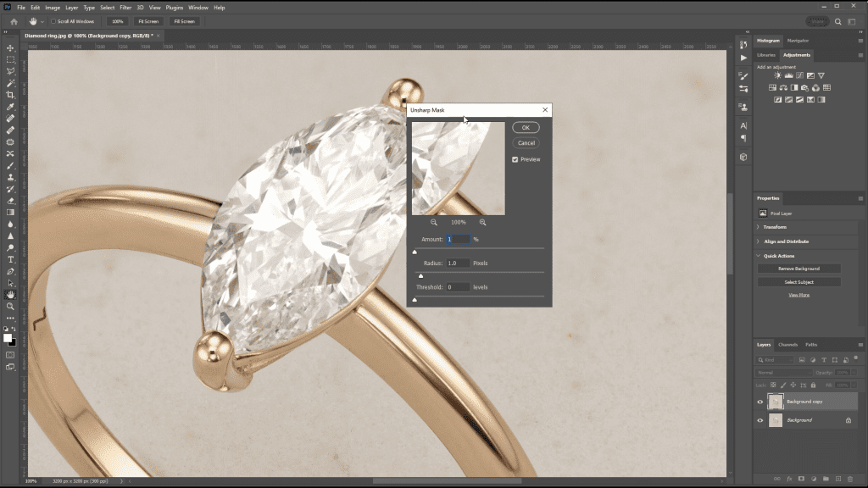Screen dimensions: 868x488
Task: Click Select Subject button
Action: (x=798, y=282)
